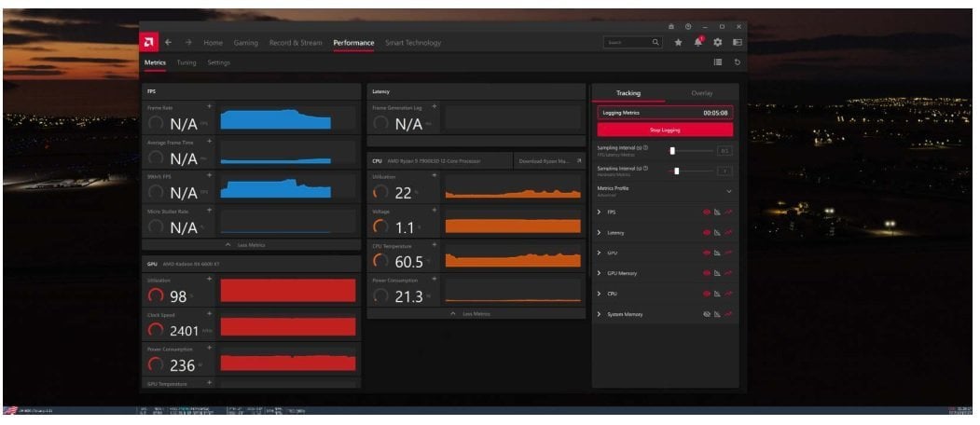Enable System Memory tracking eye icon
Screen dimensions: 980x425
click(x=707, y=314)
